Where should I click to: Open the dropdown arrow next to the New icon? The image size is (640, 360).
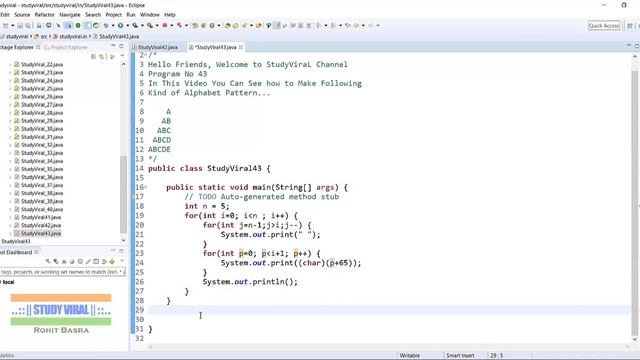pyautogui.click(x=12, y=25)
